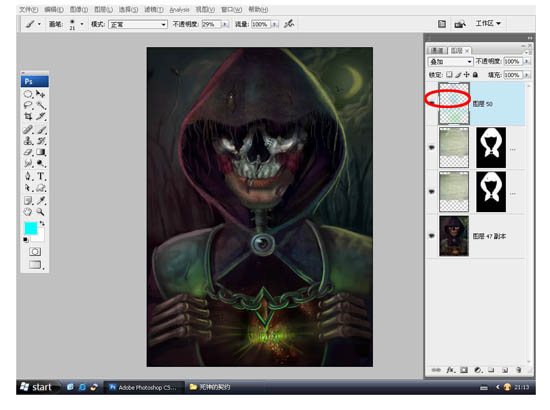
Task: Open the 工作区 workspace dropdown
Action: (488, 23)
